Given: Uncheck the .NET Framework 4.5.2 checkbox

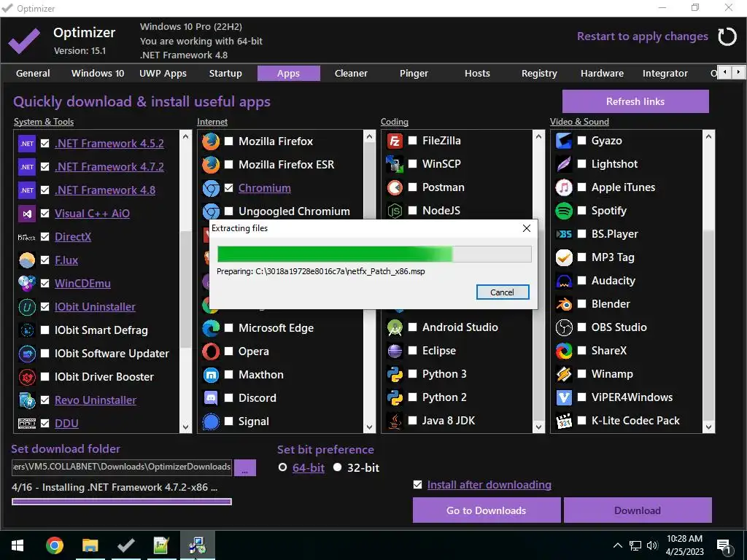Looking at the screenshot, I should pyautogui.click(x=44, y=144).
